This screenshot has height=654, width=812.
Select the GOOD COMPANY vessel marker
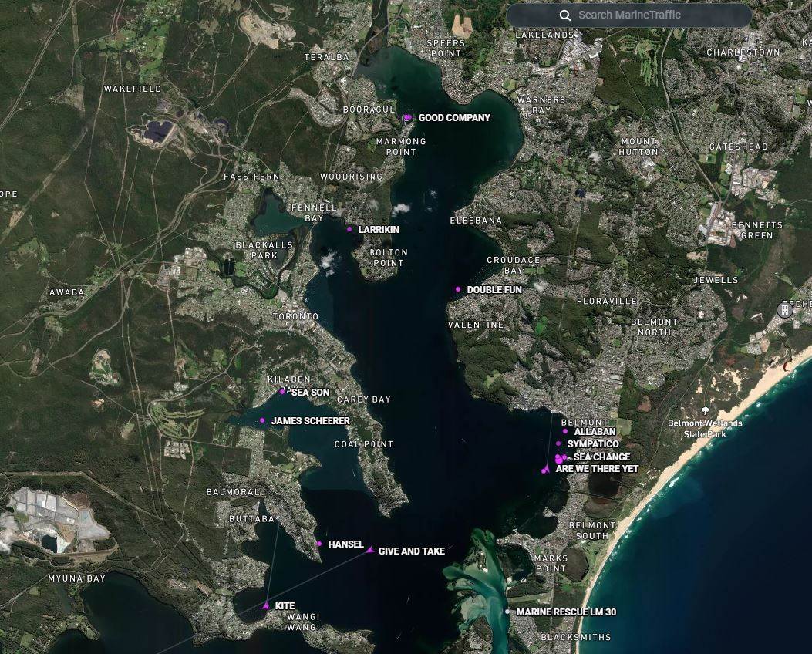[408, 118]
